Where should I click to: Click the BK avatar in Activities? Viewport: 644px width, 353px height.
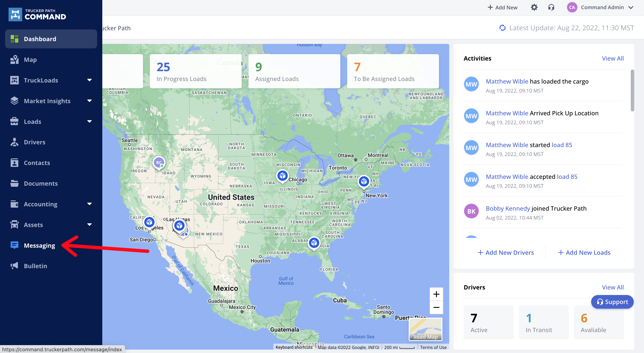pos(471,211)
